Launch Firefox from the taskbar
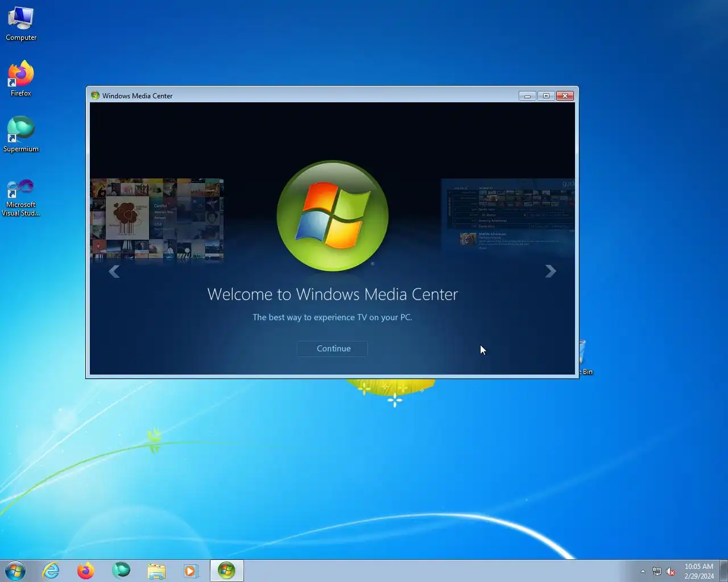Image resolution: width=728 pixels, height=582 pixels. tap(86, 571)
